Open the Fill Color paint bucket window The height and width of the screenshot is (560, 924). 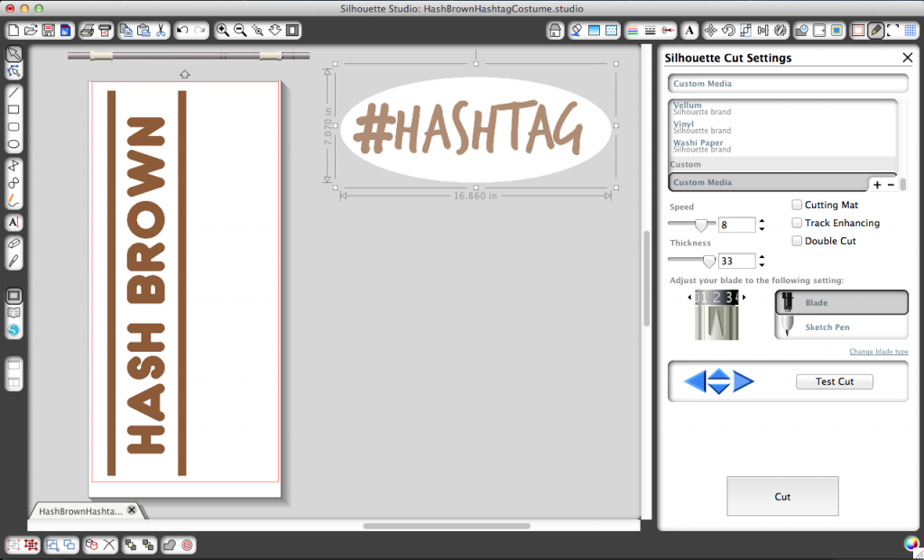(577, 30)
